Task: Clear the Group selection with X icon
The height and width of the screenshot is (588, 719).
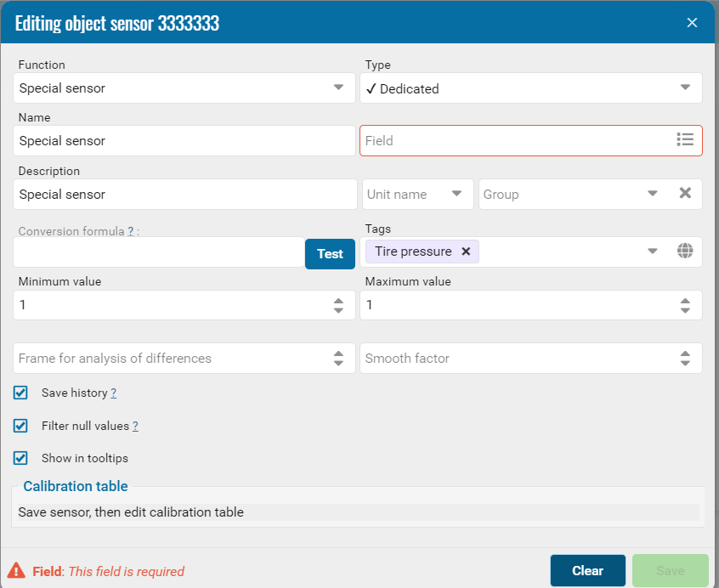Action: click(x=685, y=194)
